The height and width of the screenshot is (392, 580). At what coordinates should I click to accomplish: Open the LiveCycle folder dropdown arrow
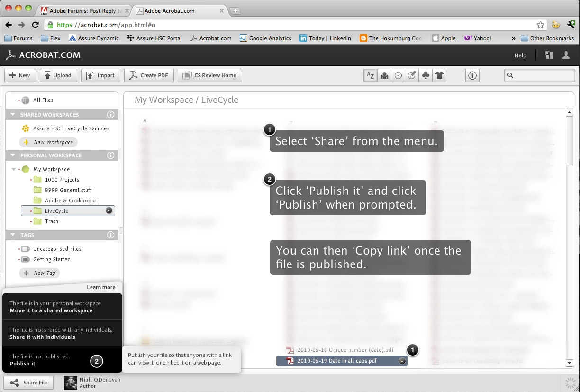(109, 211)
